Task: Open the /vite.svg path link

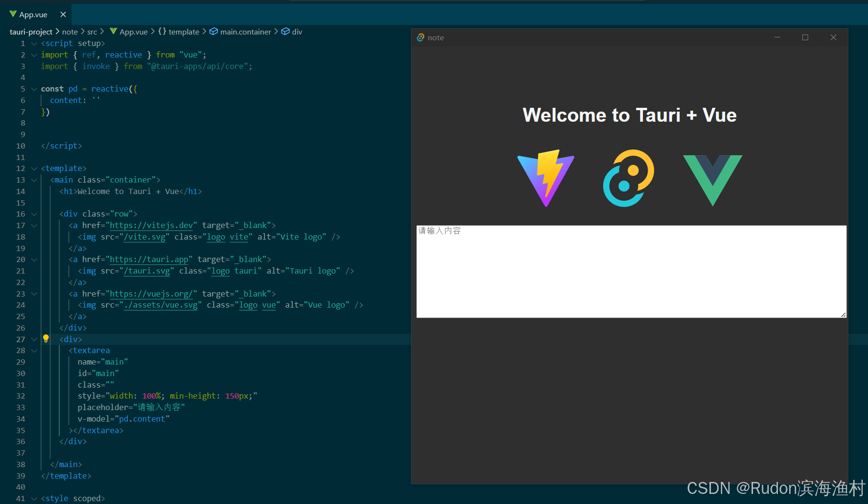Action: click(x=145, y=237)
